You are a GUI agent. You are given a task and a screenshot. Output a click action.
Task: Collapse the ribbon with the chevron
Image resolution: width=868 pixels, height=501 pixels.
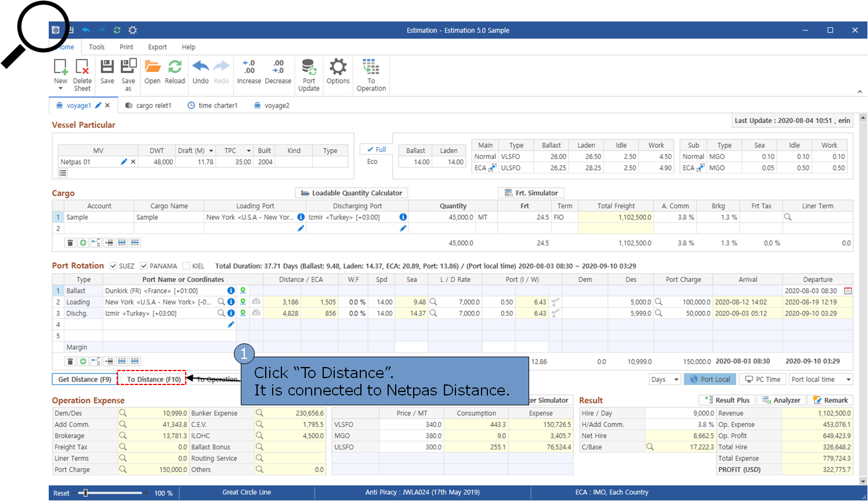(x=859, y=92)
